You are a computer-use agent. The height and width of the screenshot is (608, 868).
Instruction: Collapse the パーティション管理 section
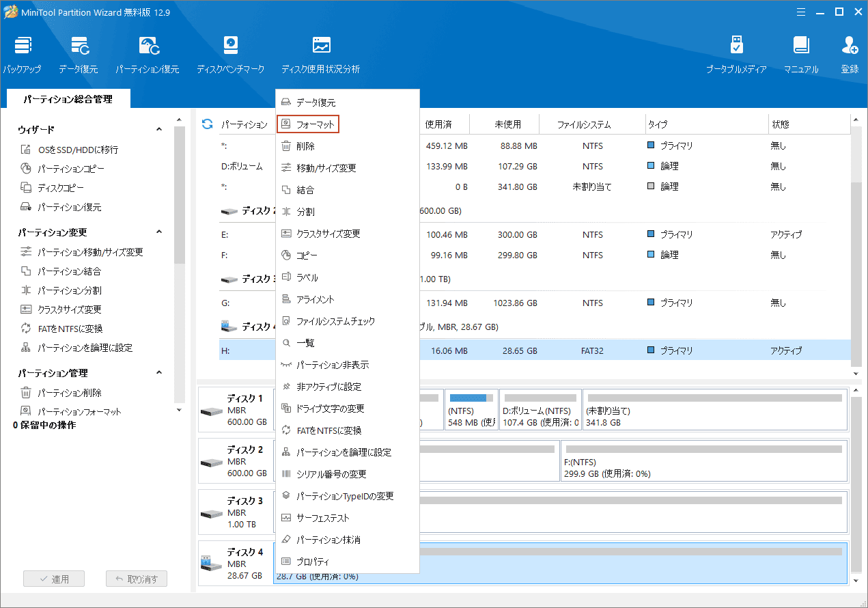(x=159, y=373)
